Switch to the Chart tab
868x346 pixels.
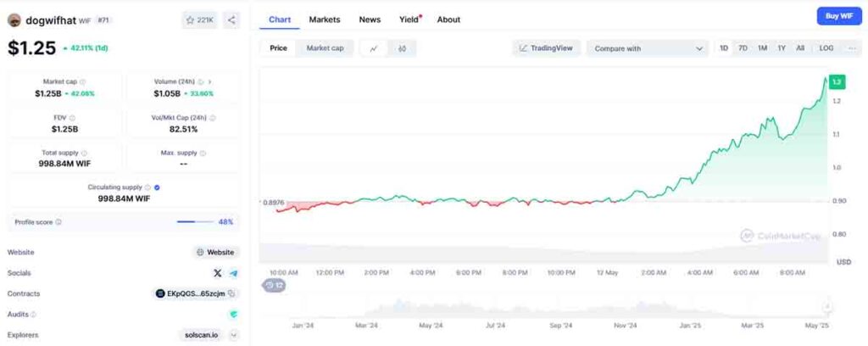pos(280,20)
